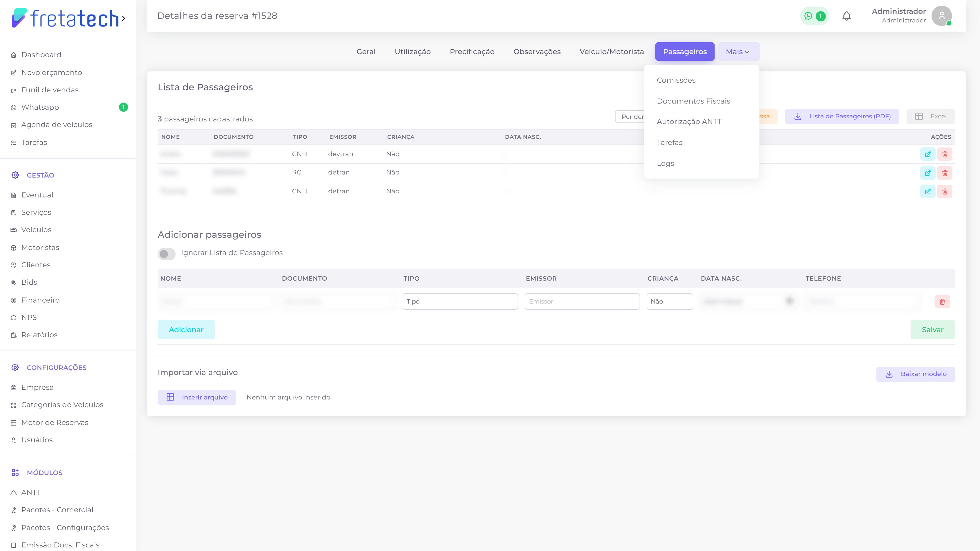The image size is (980, 551).
Task: Expand the Mais dropdown tab
Action: point(739,51)
